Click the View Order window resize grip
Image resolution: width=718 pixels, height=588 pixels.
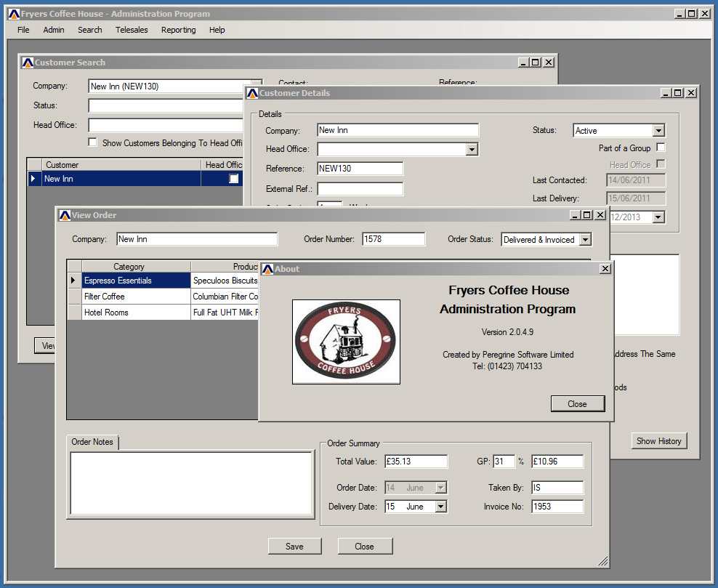603,561
